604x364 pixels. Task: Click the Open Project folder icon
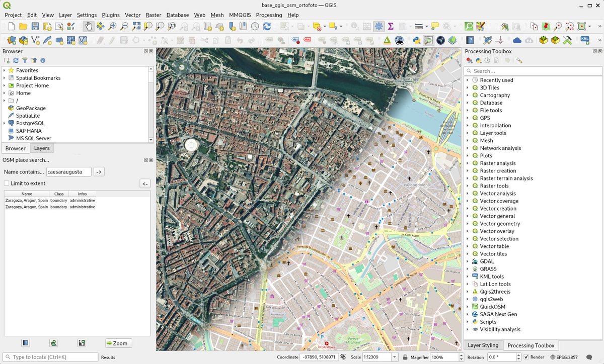coord(23,26)
